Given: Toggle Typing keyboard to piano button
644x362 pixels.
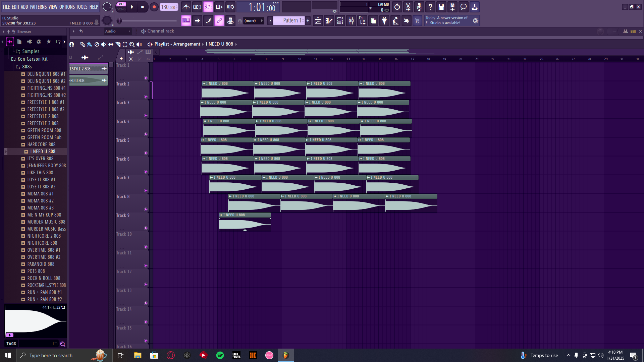Looking at the screenshot, I should point(186,21).
